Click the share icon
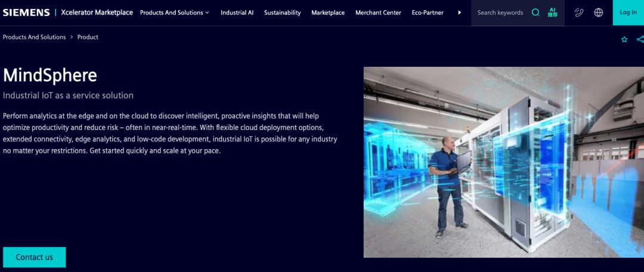Image resolution: width=644 pixels, height=272 pixels. 640,39
